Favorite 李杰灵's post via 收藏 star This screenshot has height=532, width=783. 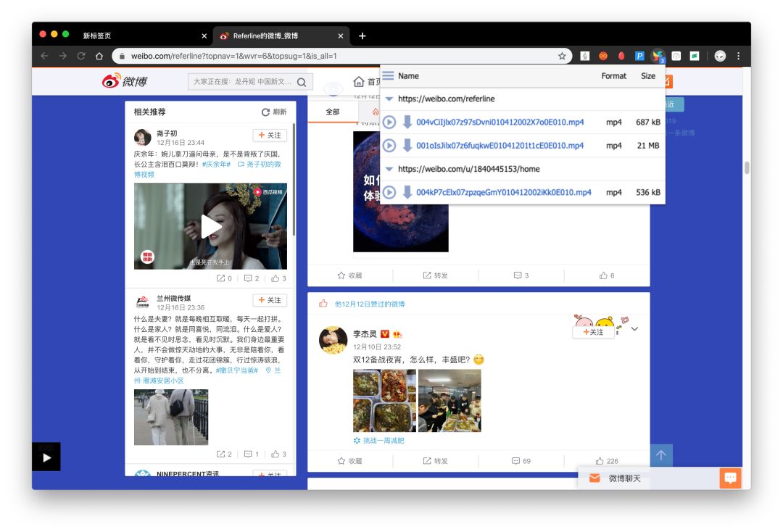(349, 461)
